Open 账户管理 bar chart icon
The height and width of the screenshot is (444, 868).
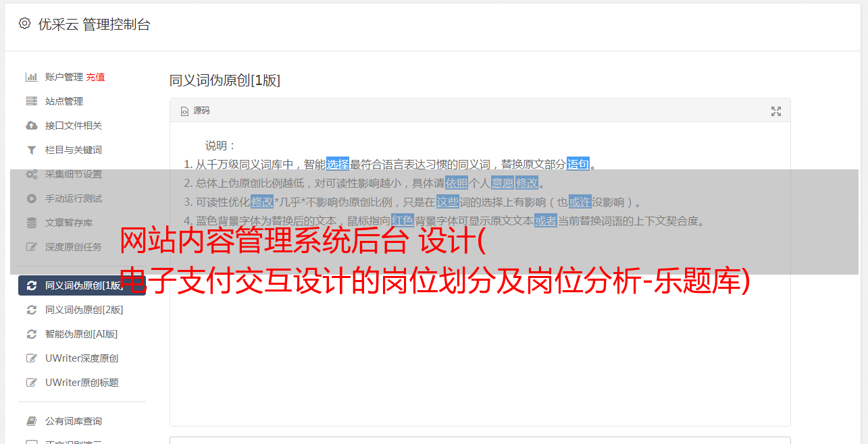(x=31, y=77)
